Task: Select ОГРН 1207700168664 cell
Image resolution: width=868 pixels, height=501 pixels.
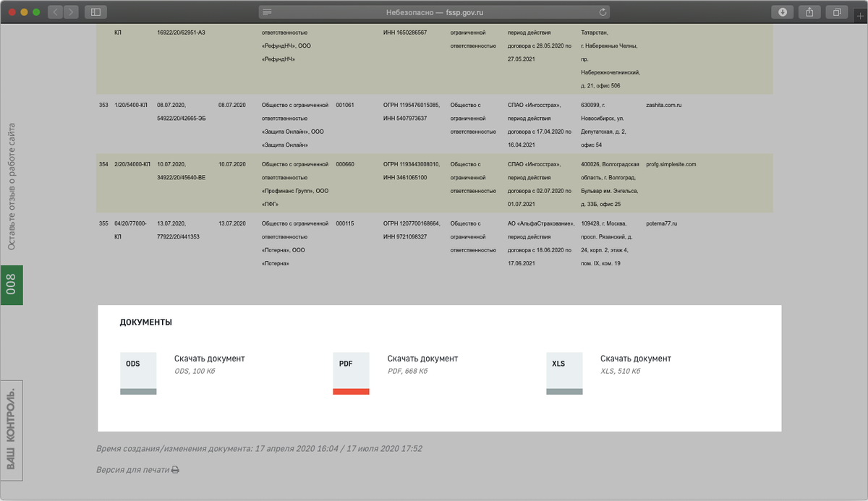Action: point(412,223)
